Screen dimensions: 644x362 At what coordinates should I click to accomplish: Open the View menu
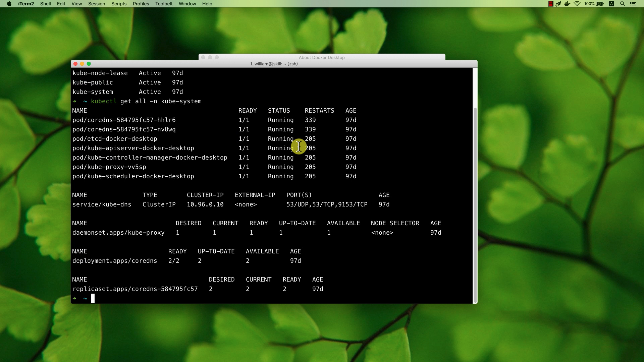[76, 4]
